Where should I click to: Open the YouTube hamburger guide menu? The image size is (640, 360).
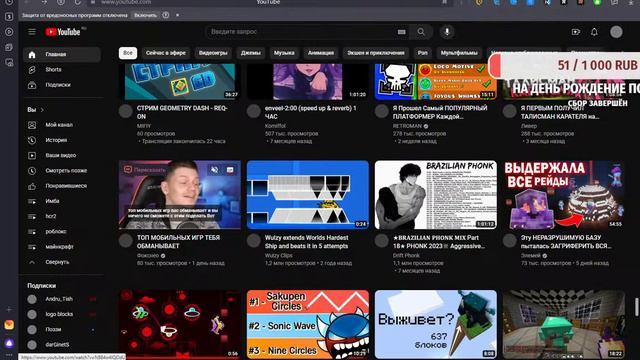(x=32, y=32)
